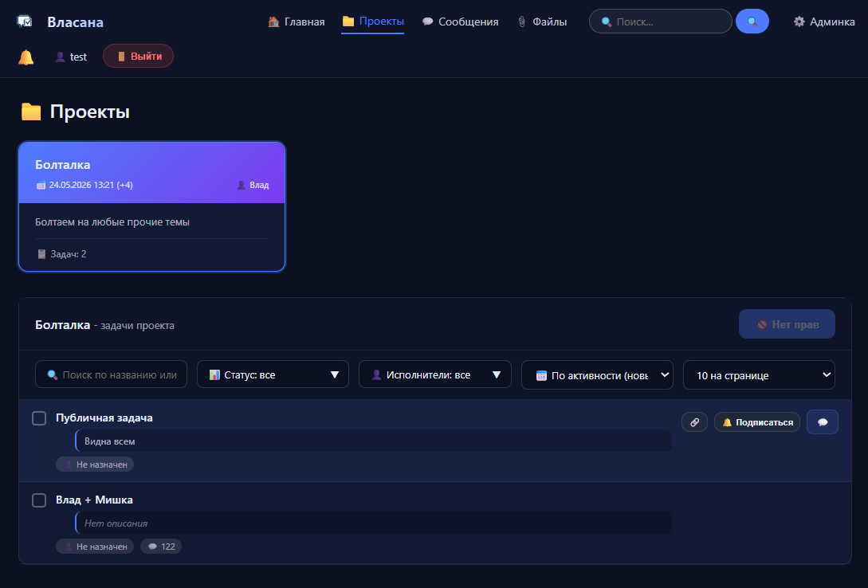The image size is (868, 588).
Task: Click the Власана logo icon
Action: click(x=25, y=22)
